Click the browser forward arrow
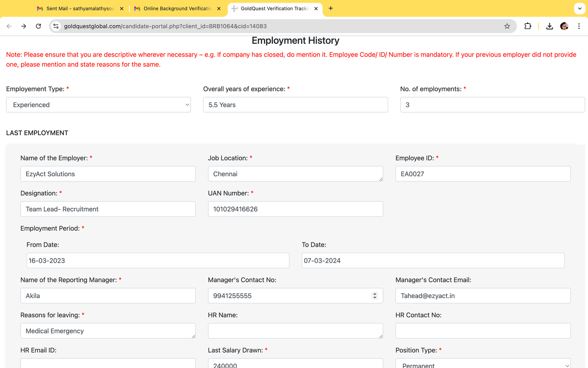 24,26
